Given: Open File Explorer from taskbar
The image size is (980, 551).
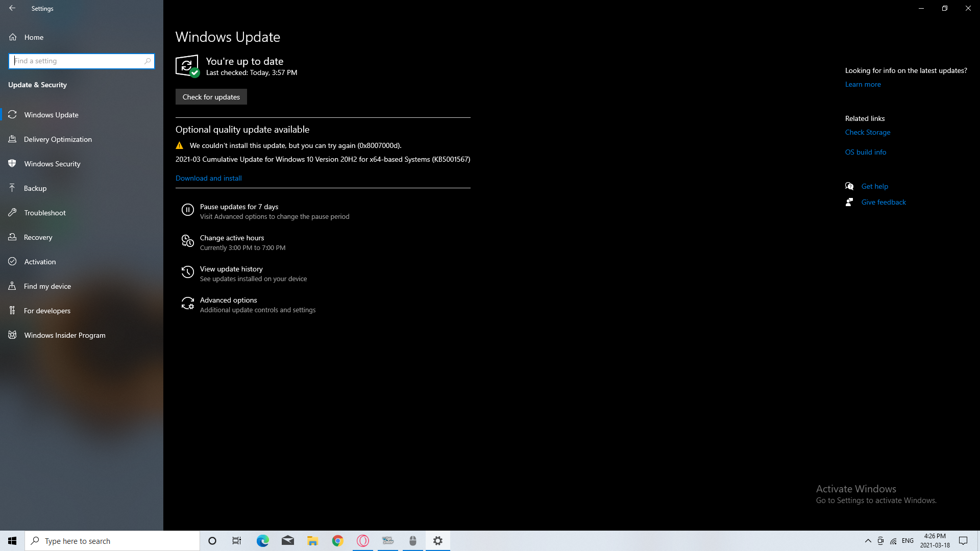Looking at the screenshot, I should pyautogui.click(x=312, y=541).
